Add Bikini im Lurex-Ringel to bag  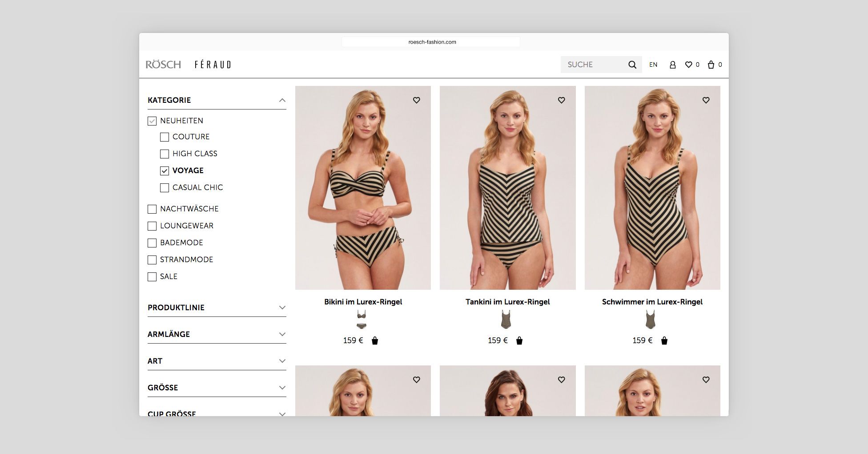click(x=374, y=340)
